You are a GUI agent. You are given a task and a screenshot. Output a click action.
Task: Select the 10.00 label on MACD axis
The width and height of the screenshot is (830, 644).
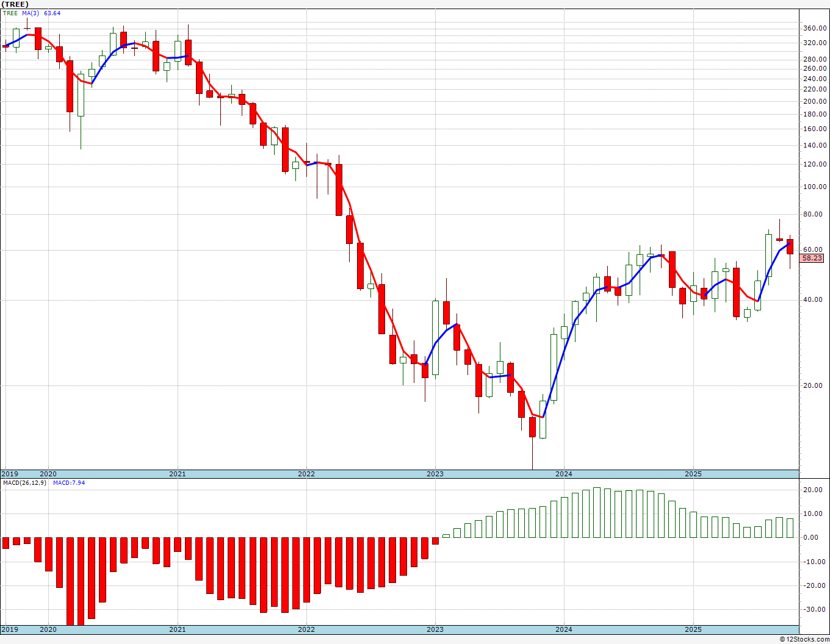pos(813,513)
